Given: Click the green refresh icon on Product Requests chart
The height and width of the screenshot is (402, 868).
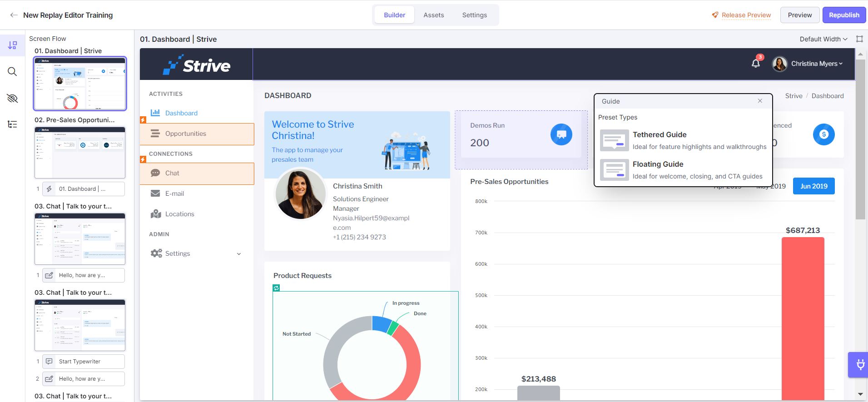Looking at the screenshot, I should (276, 288).
